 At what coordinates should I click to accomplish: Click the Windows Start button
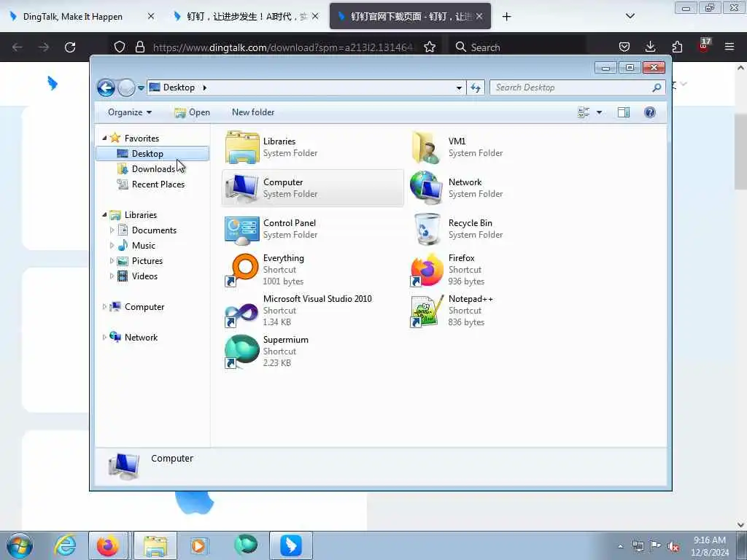[20, 545]
